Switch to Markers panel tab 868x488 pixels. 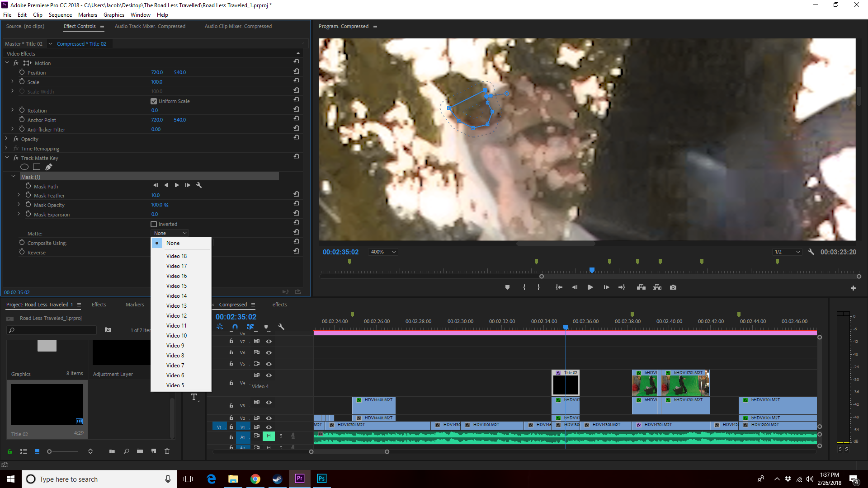135,305
